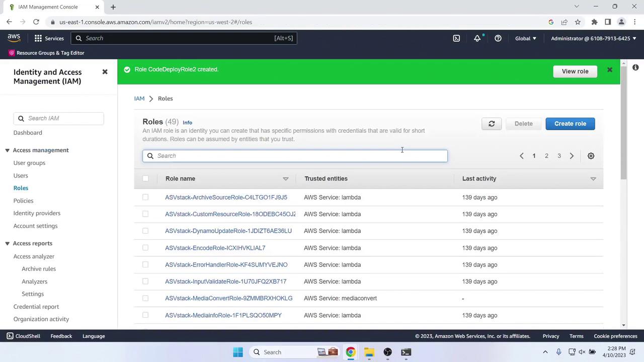Viewport: 644px width, 362px height.
Task: Dismiss the role created success banner
Action: point(609,70)
